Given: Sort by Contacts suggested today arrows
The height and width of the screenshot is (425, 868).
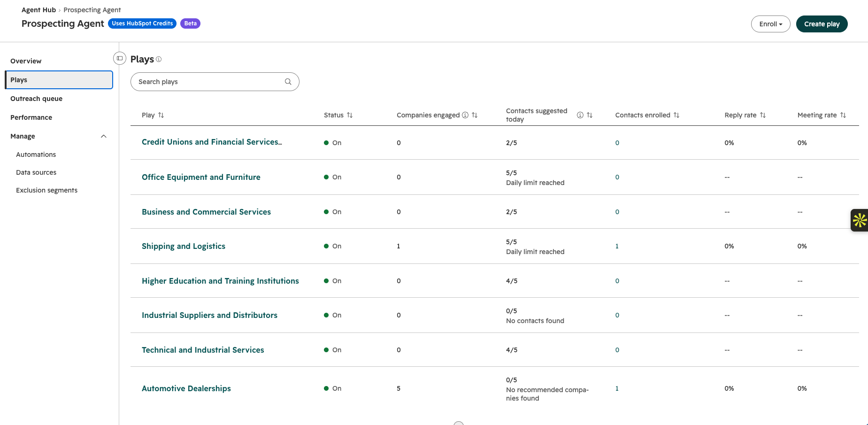Looking at the screenshot, I should (x=590, y=115).
